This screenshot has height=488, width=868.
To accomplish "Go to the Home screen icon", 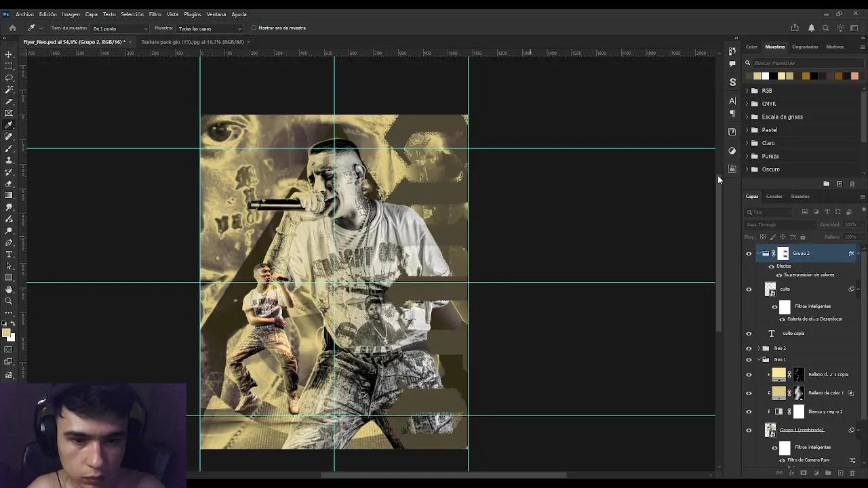I will point(12,28).
